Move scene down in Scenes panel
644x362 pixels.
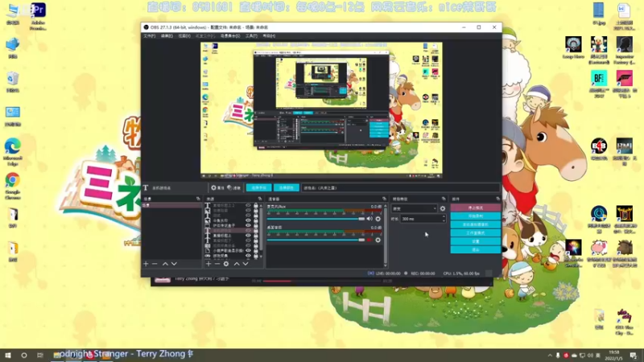(174, 264)
